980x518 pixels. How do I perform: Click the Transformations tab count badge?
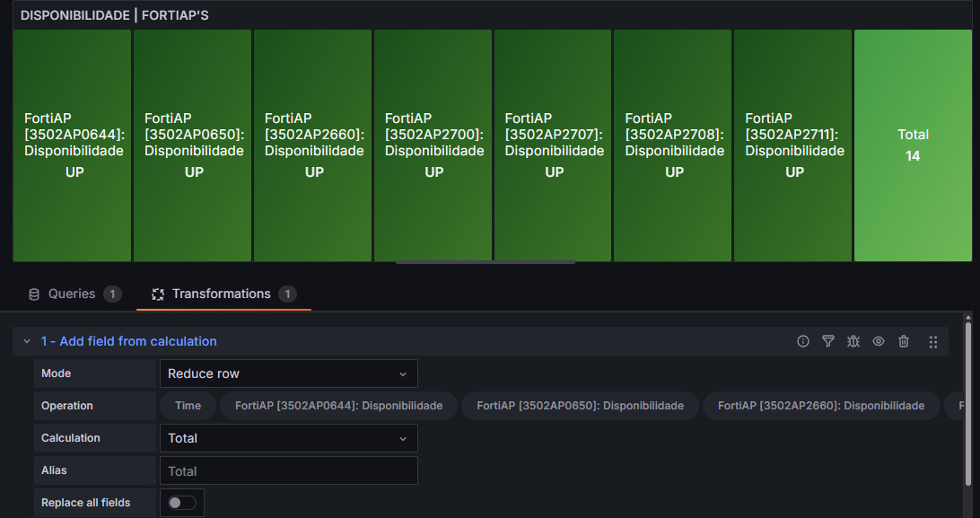pyautogui.click(x=287, y=294)
